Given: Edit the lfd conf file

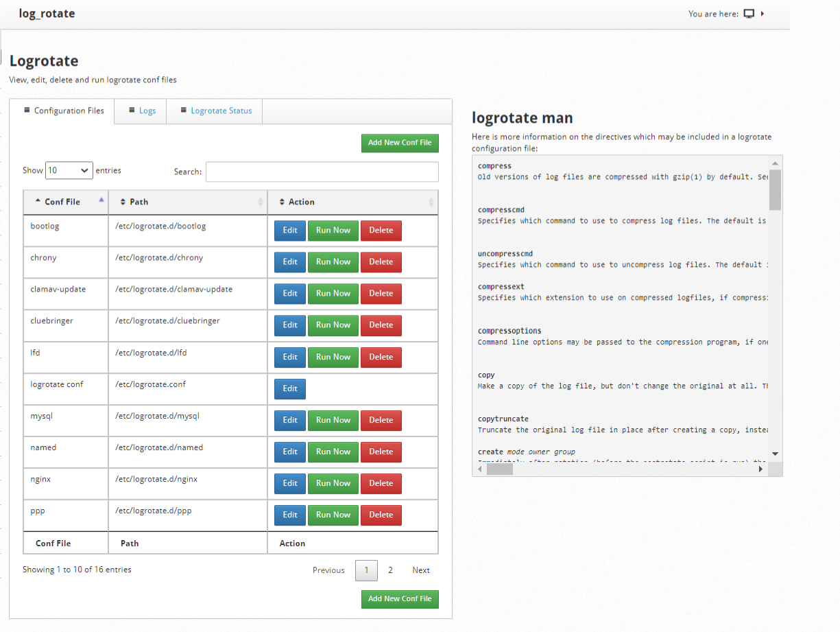Looking at the screenshot, I should (290, 357).
